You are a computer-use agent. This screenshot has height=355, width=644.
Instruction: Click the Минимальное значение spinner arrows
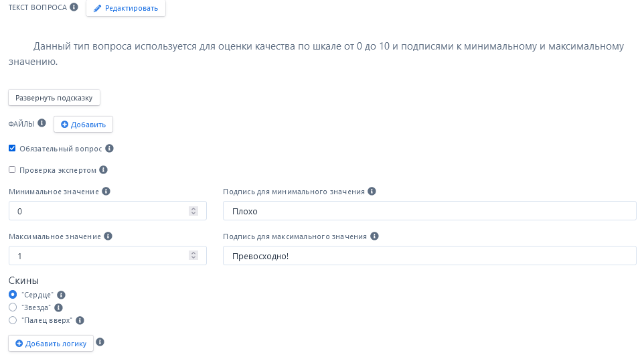(x=193, y=211)
